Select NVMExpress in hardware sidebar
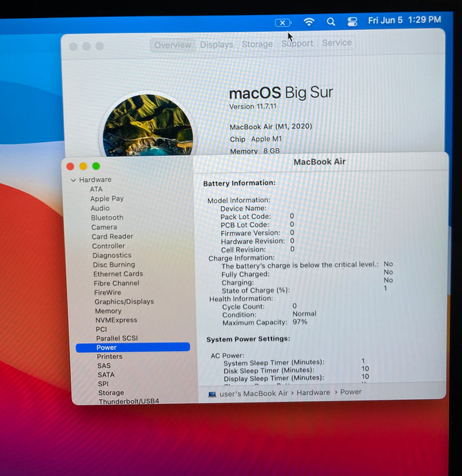Screen dimensions: 462x476 click(116, 320)
